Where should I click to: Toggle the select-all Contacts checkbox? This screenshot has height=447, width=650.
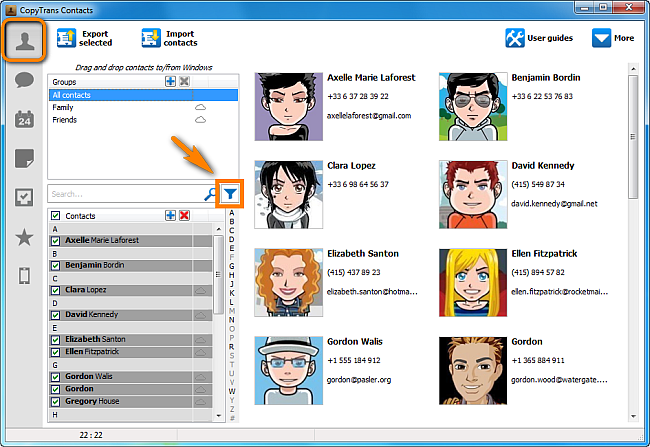56,216
